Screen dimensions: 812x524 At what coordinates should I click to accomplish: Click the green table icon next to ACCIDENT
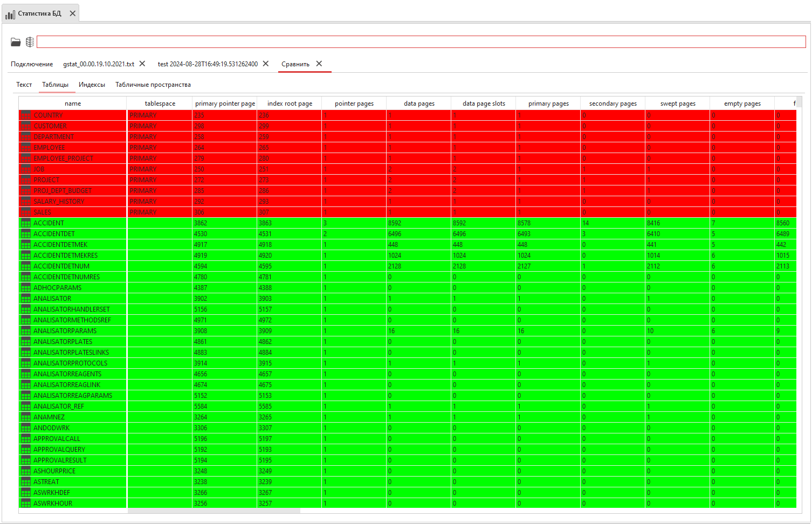(25, 223)
